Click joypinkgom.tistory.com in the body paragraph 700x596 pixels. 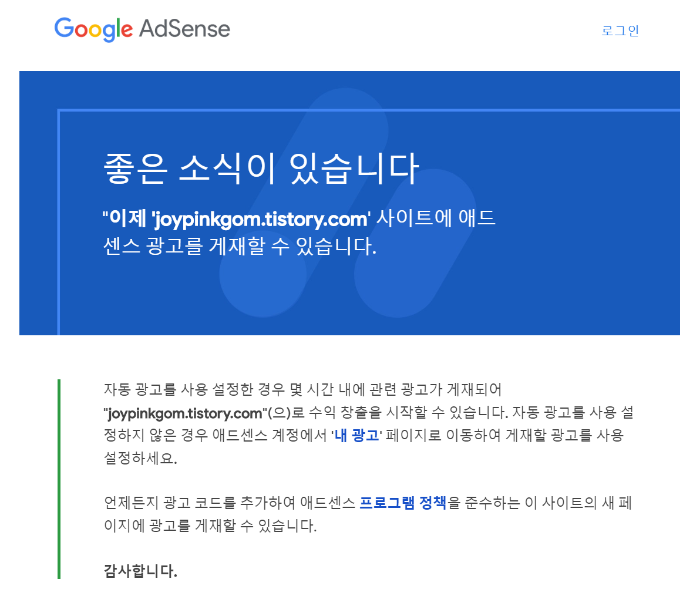pos(185,413)
